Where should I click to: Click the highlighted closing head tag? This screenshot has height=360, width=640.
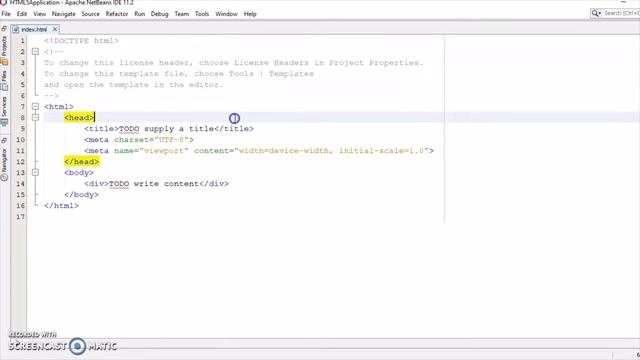point(82,162)
